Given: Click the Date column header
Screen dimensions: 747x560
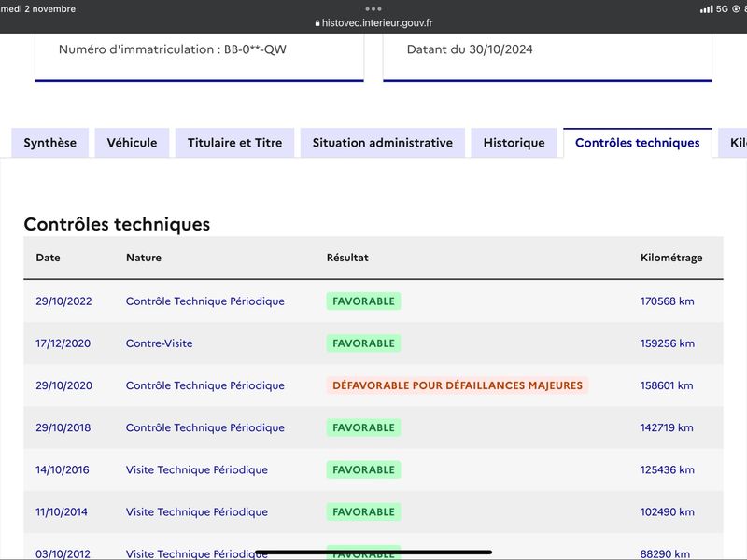Looking at the screenshot, I should pyautogui.click(x=49, y=258).
